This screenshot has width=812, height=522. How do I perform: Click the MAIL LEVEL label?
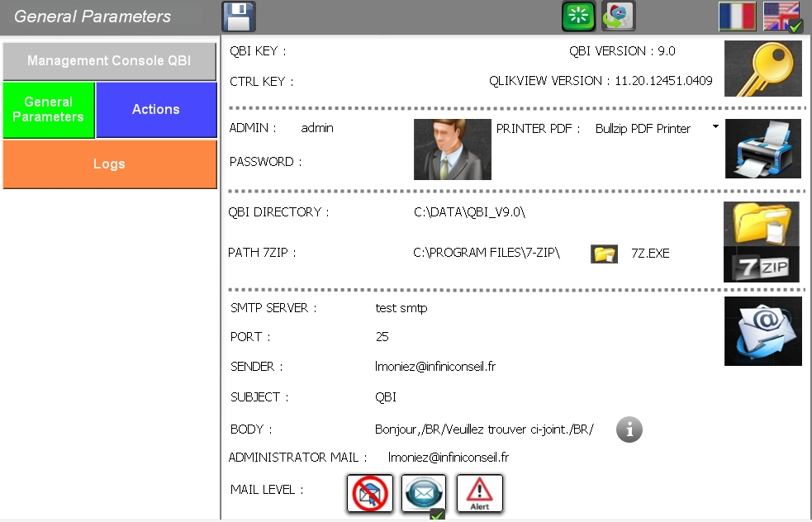point(266,489)
